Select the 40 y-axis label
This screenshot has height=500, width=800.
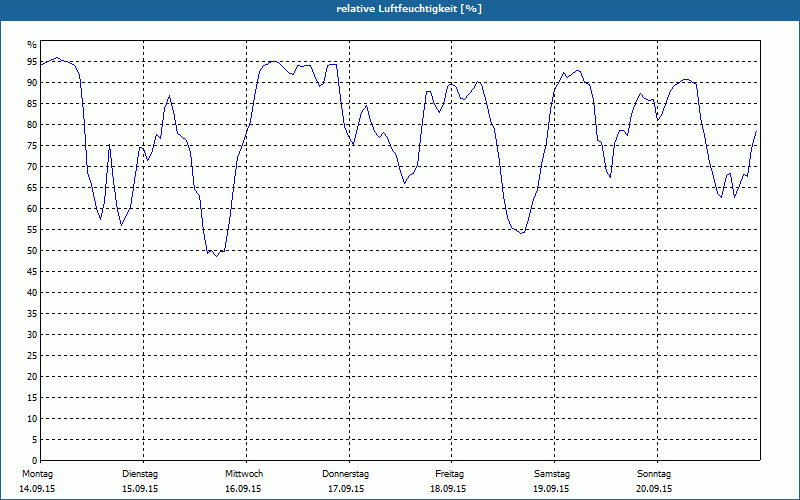(x=32, y=293)
